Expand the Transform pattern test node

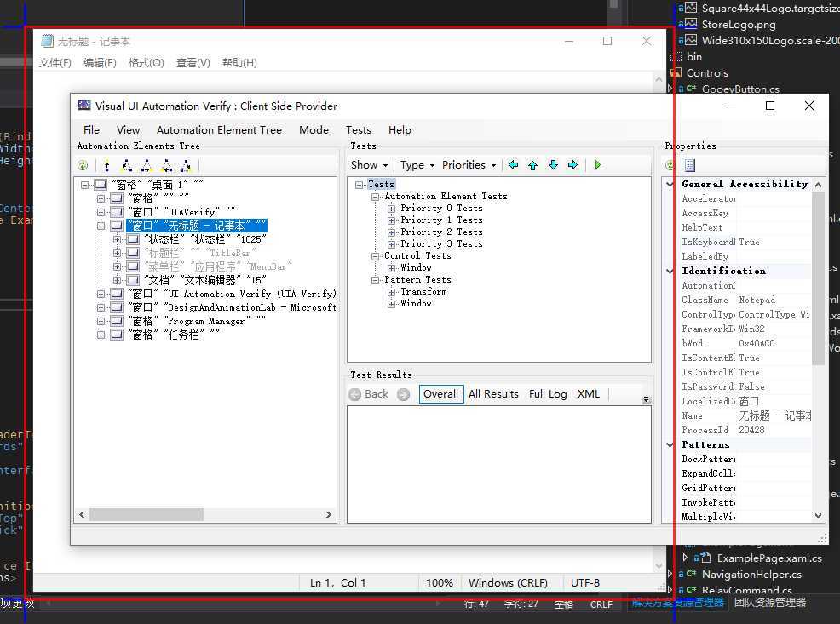click(392, 292)
